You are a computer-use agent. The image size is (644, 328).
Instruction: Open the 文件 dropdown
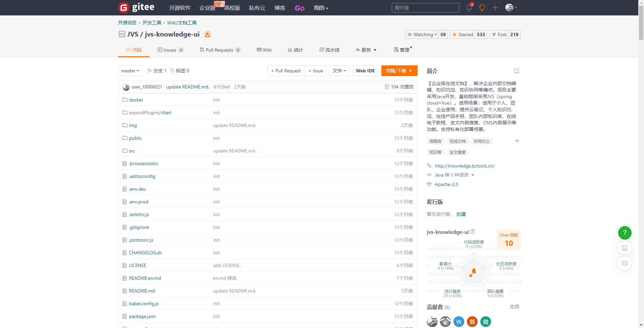[339, 71]
